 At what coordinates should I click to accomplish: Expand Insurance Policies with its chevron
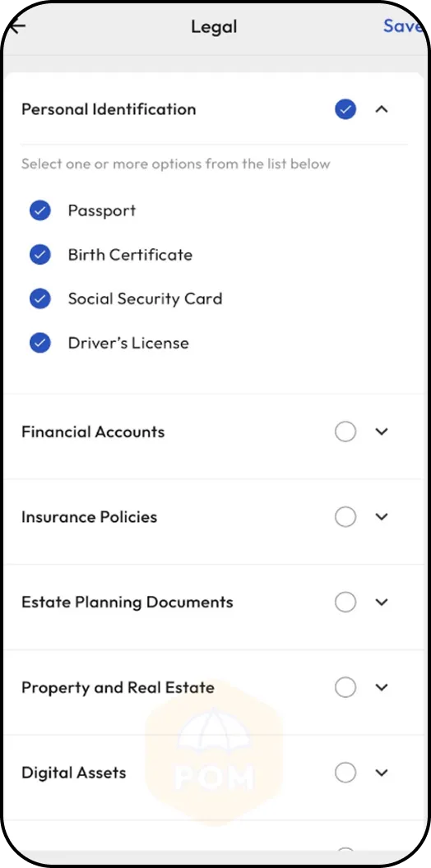coord(381,517)
